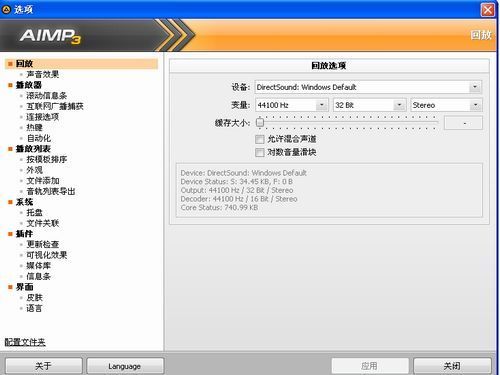
Task: Click the Output: 44100 Hz info line
Action: click(x=237, y=190)
